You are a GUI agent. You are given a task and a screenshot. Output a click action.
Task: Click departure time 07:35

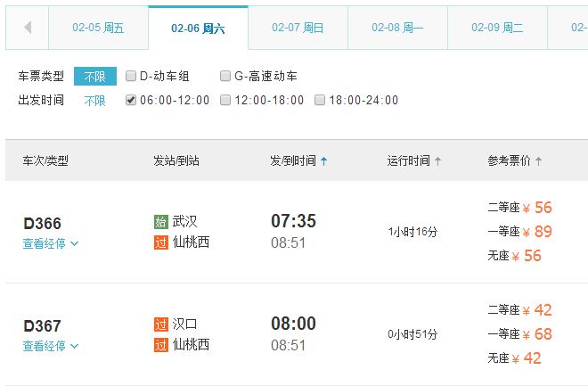[294, 221]
